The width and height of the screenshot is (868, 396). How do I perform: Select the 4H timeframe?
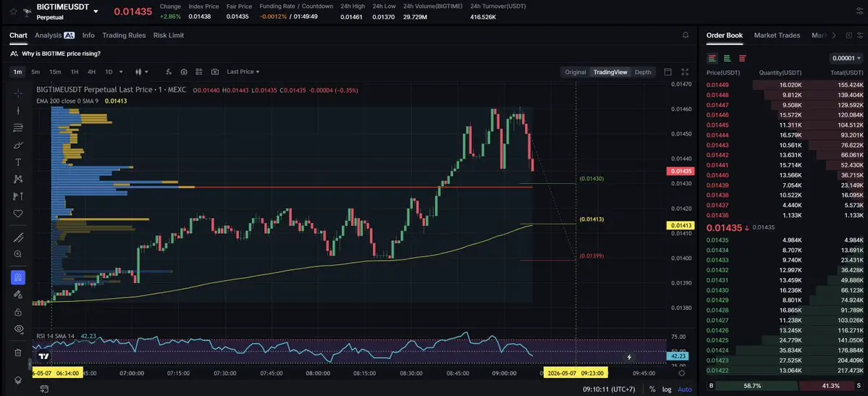pos(91,72)
